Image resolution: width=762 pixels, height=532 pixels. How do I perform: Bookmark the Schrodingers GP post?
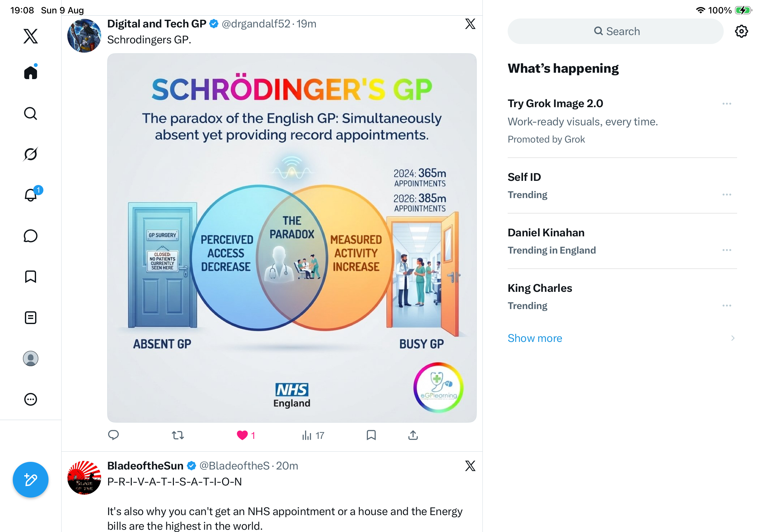(x=371, y=435)
